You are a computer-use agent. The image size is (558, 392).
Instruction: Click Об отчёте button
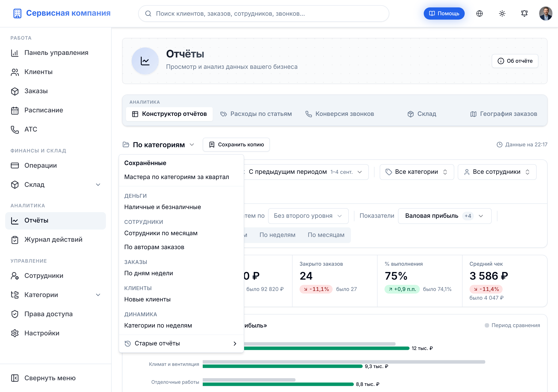coord(515,61)
